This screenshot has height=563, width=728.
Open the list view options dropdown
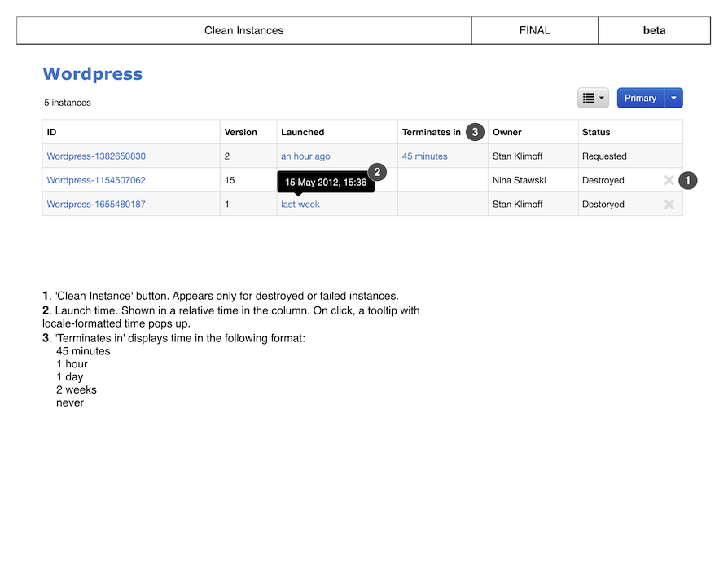(x=593, y=98)
